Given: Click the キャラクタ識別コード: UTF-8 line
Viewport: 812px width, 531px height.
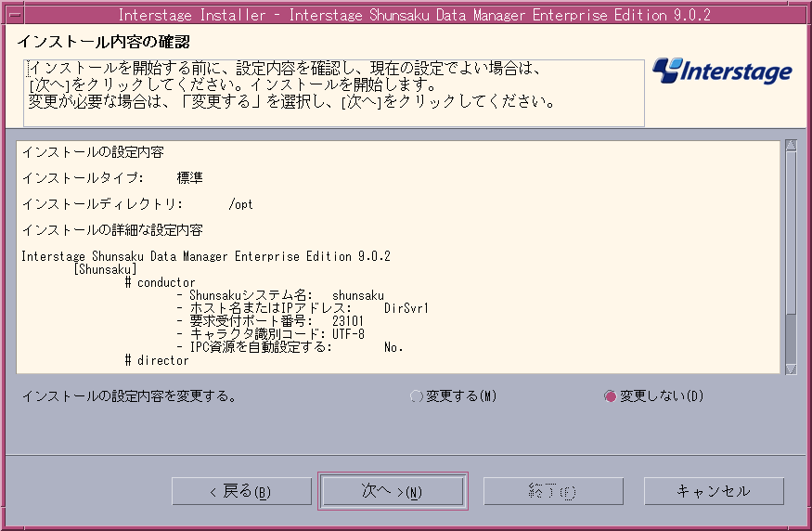Looking at the screenshot, I should click(270, 334).
